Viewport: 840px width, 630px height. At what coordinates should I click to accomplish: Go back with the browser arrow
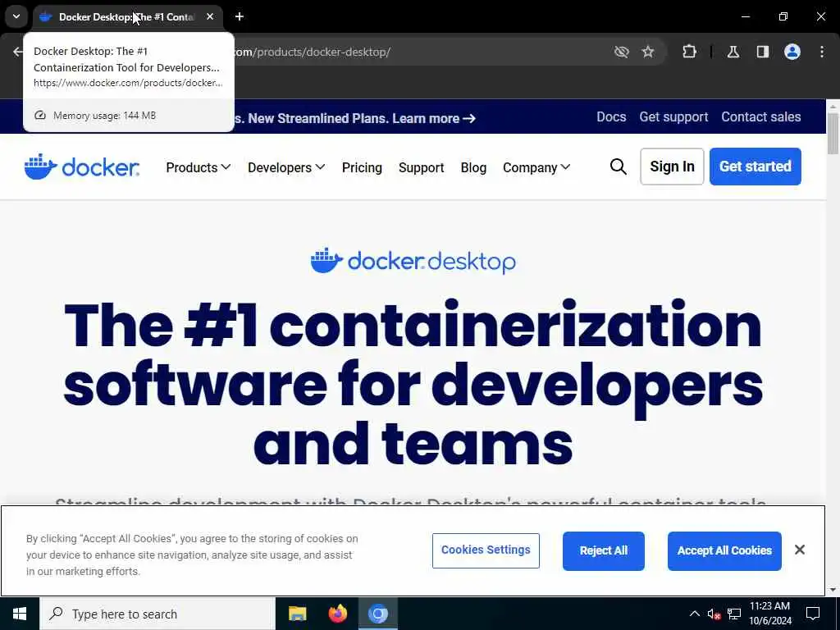pos(18,52)
